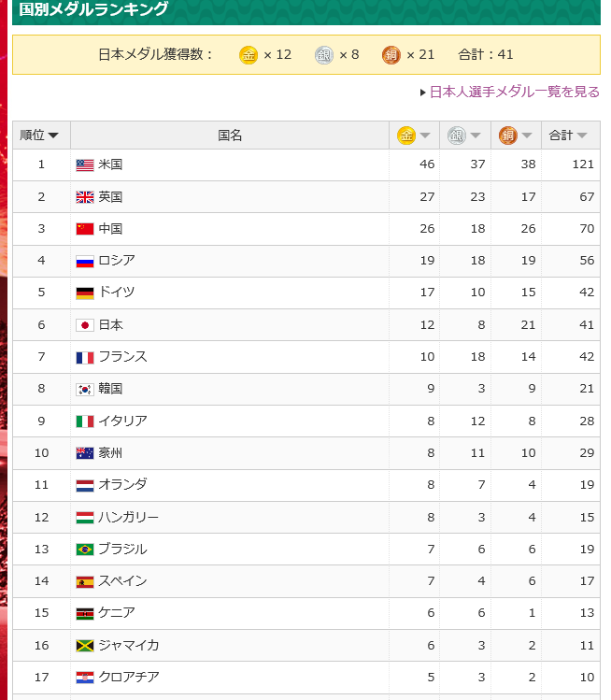The image size is (611, 700).
Task: Click the Jamaica flag icon
Action: tap(85, 646)
